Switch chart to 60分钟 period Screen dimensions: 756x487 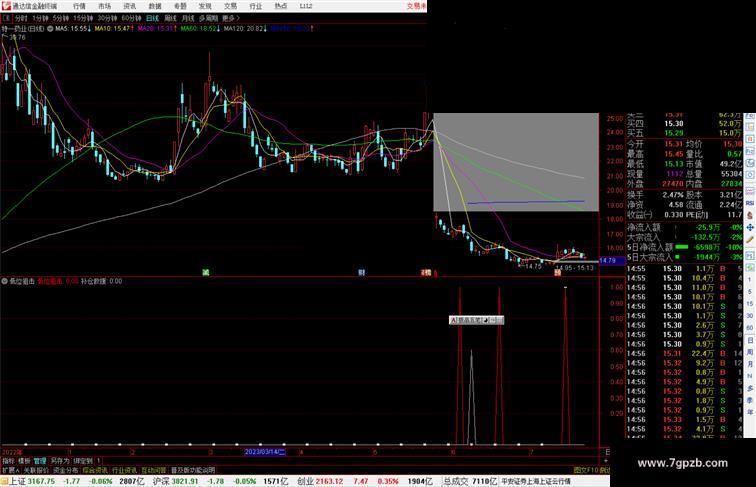(131, 18)
